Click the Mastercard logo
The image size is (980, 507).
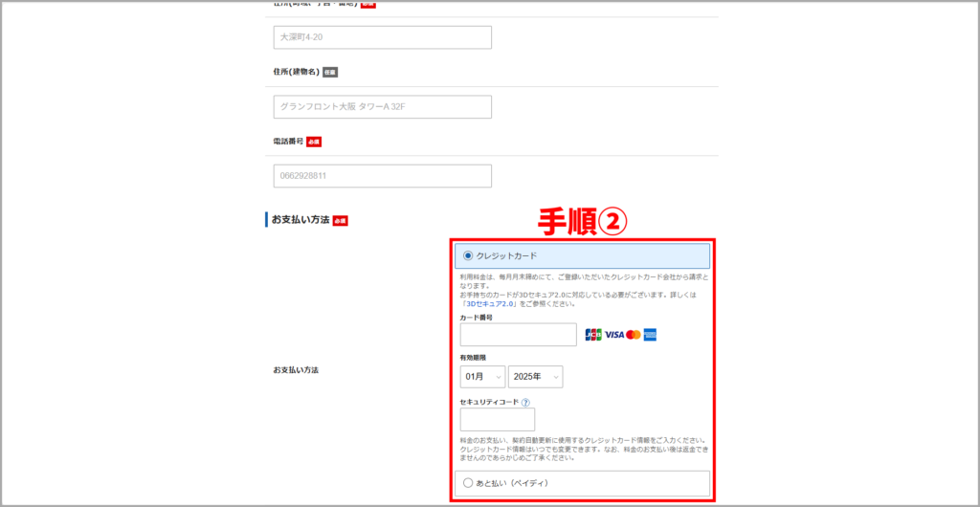633,335
